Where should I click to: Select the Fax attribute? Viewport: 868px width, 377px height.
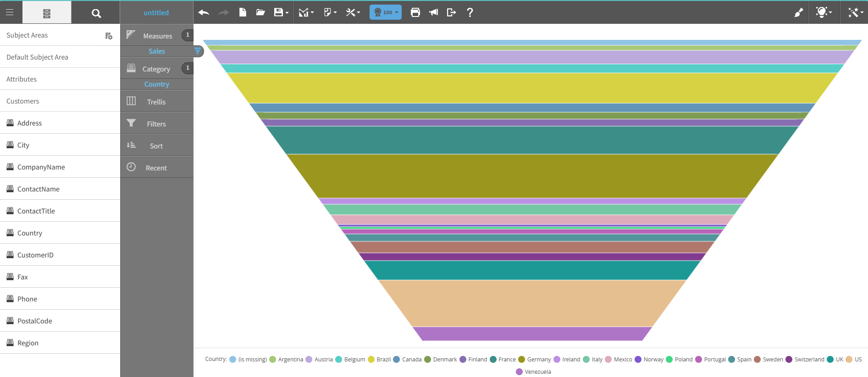click(60, 277)
